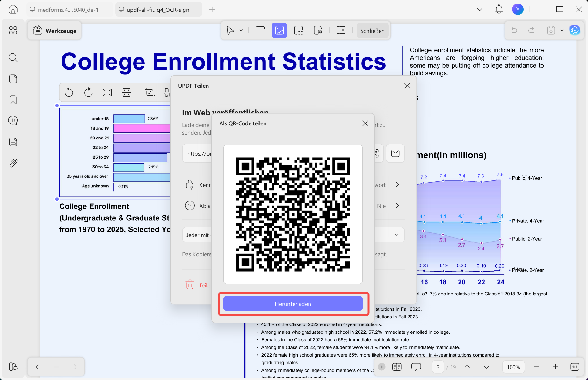Open notifications bell
Image resolution: width=588 pixels, height=380 pixels.
pos(499,10)
